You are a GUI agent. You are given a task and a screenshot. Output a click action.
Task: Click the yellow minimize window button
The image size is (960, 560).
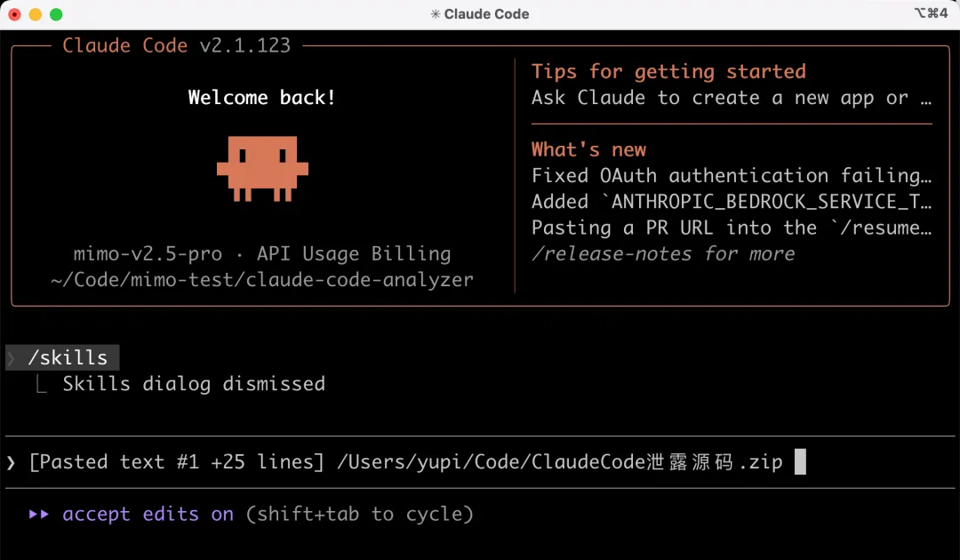point(36,14)
